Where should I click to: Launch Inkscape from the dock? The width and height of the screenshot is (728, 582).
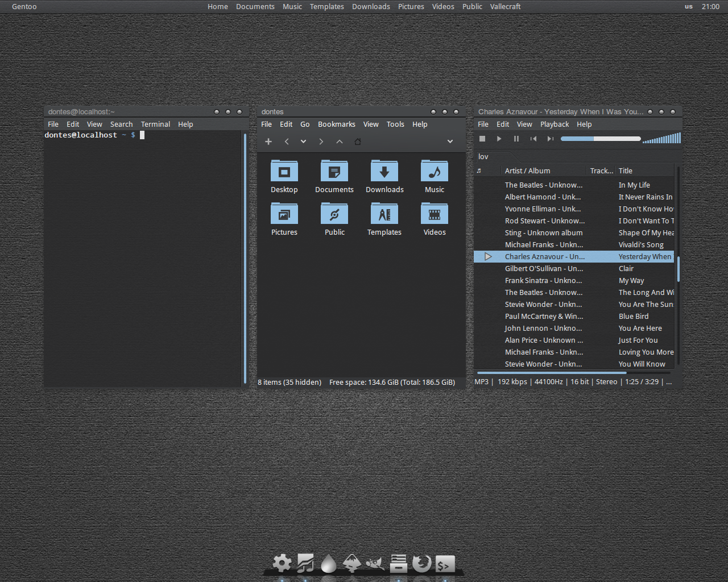point(351,563)
